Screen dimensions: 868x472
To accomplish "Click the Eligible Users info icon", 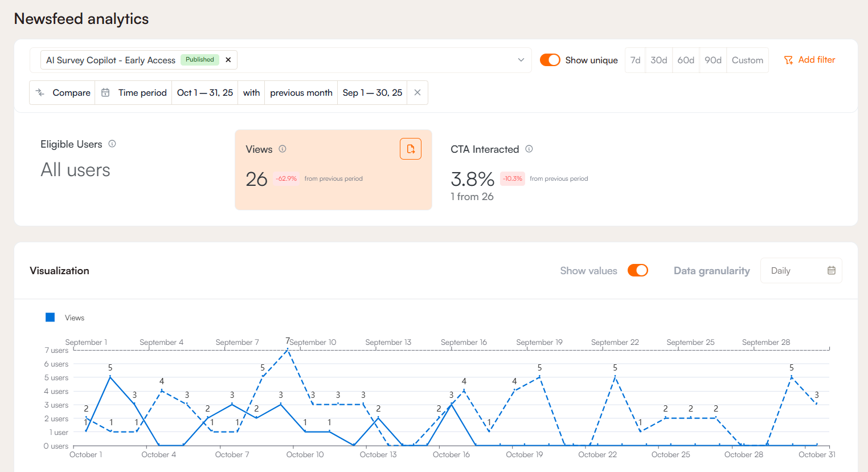I will tap(112, 144).
